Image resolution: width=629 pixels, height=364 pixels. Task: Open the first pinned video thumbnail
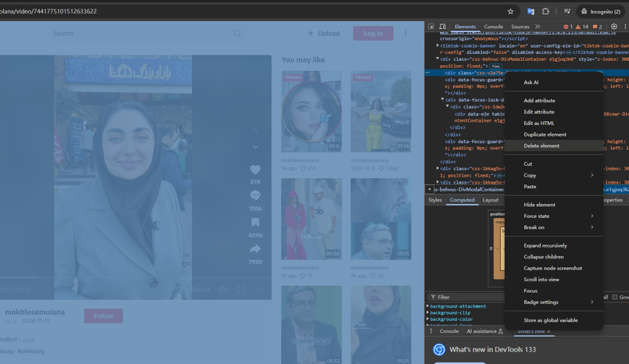point(311,111)
